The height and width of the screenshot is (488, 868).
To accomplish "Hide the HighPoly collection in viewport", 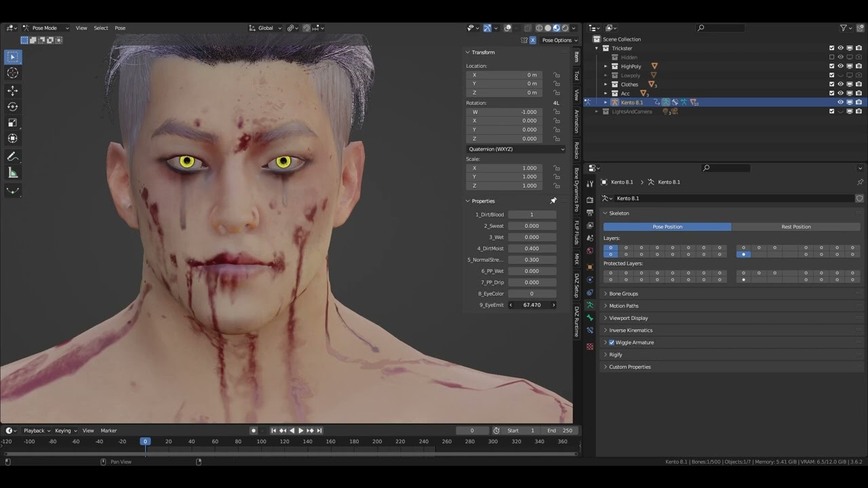I will click(840, 66).
